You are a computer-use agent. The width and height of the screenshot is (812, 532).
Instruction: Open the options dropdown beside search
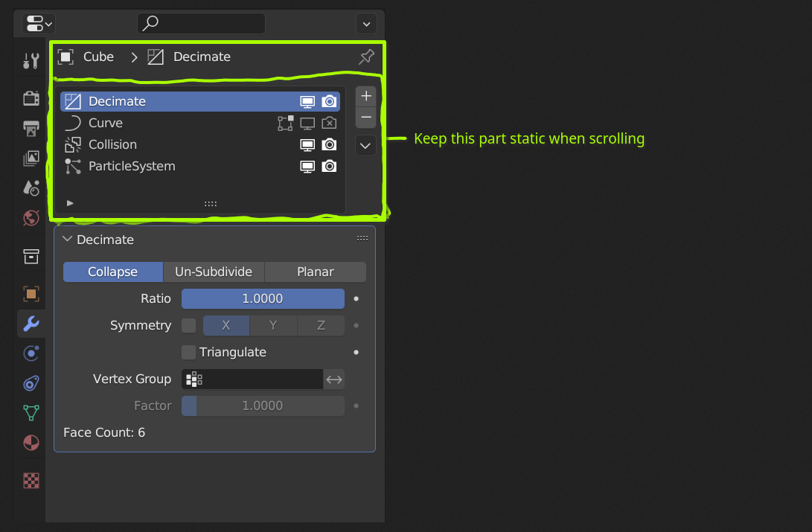366,24
